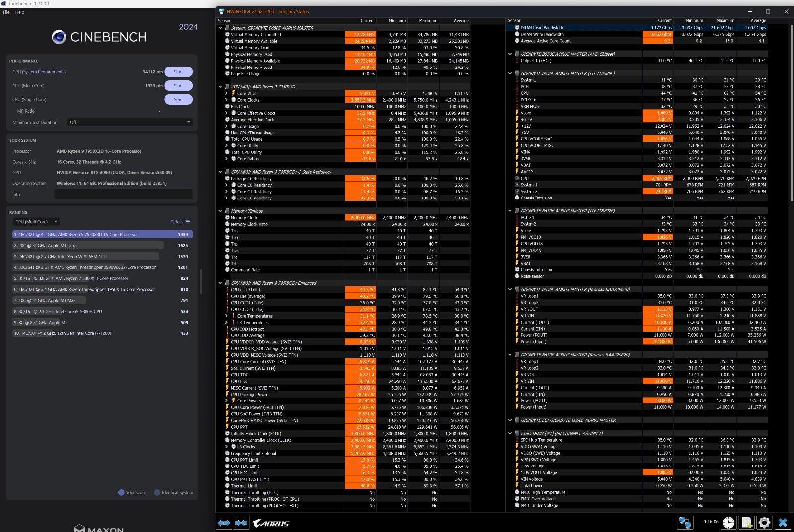794x532 pixels.
Task: Click Identical System legend item
Action: 174,492
